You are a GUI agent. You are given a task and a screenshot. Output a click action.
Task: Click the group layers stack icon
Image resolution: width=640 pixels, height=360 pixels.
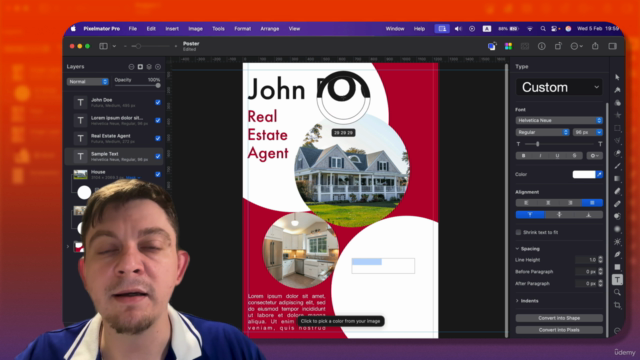point(149,67)
